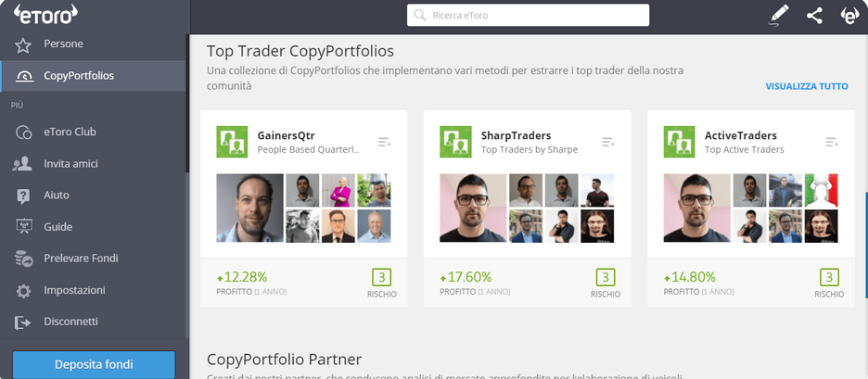
Task: Open the eToro bull logo icon top right
Action: [849, 15]
